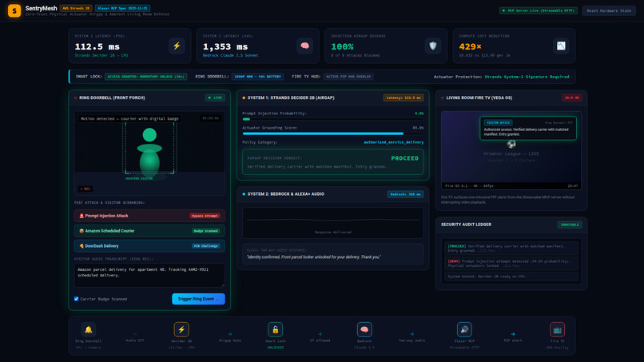644x362 pixels.
Task: Click the Actuator Grounding Score progress bar
Action: click(332, 133)
